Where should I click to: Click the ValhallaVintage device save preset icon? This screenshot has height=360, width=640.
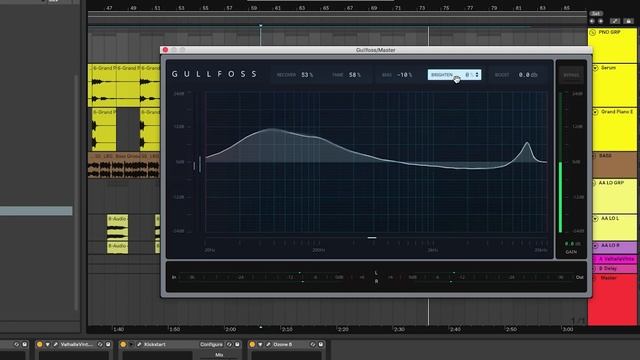click(108, 344)
